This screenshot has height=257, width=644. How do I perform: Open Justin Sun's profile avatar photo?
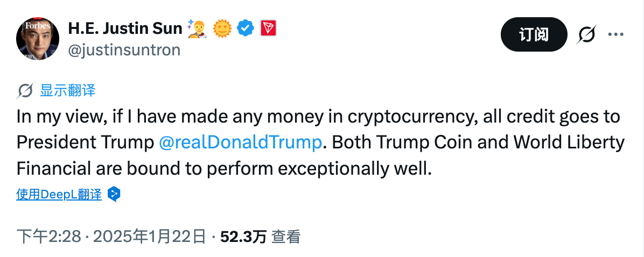38,39
